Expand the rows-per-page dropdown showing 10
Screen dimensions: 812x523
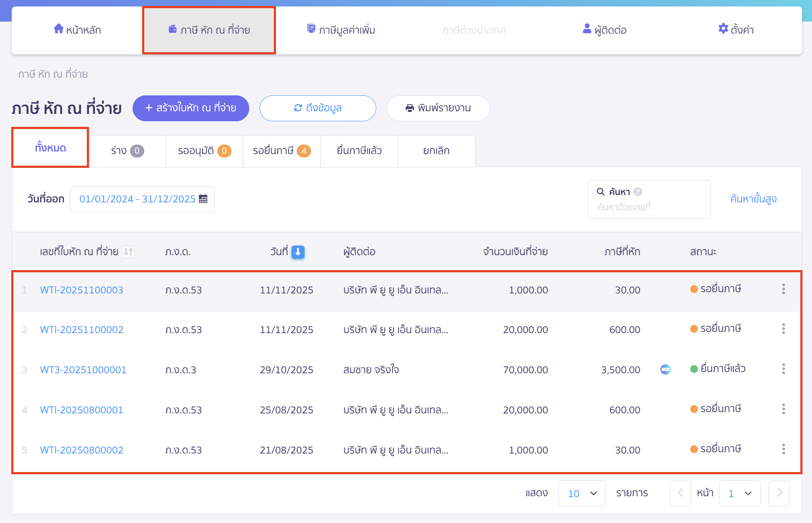582,493
